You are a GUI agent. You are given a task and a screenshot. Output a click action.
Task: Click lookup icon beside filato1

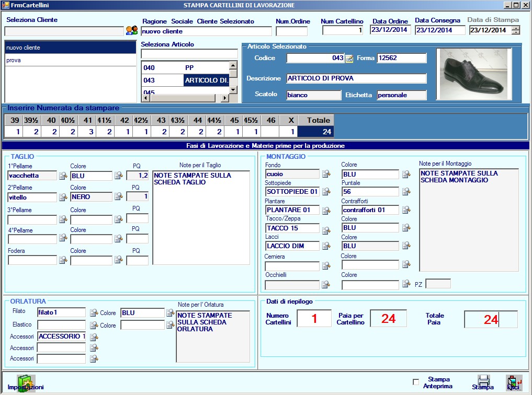pos(94,312)
